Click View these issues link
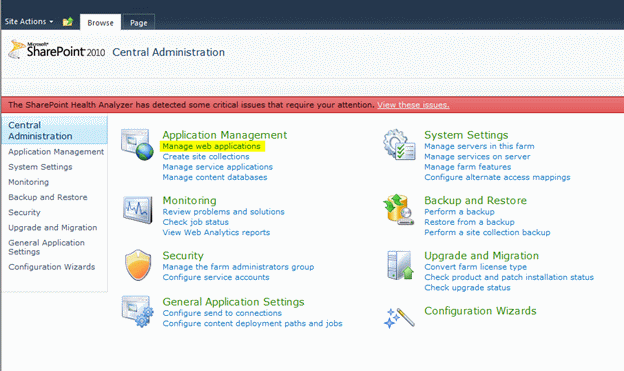The height and width of the screenshot is (371, 624). (413, 105)
